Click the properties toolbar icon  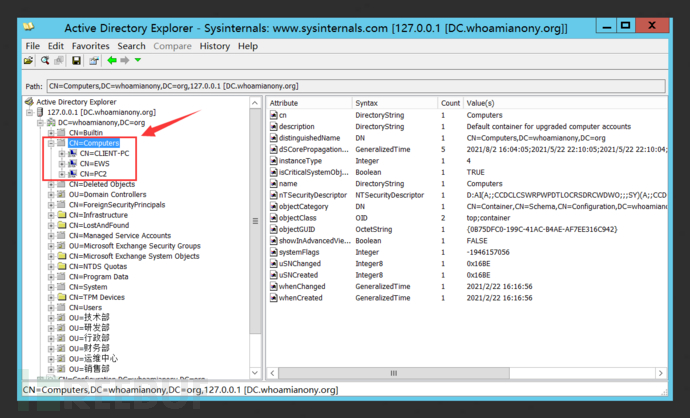point(93,61)
